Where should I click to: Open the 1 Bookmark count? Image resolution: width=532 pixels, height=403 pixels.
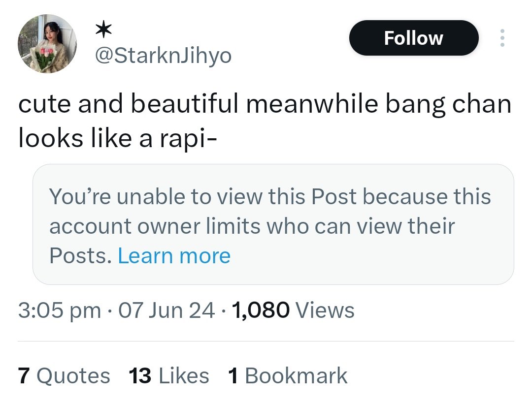pos(288,375)
